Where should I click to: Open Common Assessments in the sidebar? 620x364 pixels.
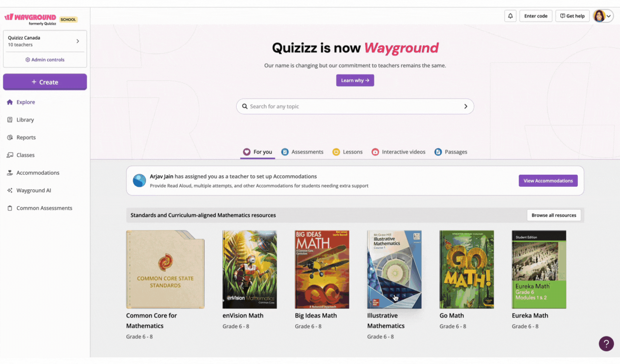pos(45,208)
